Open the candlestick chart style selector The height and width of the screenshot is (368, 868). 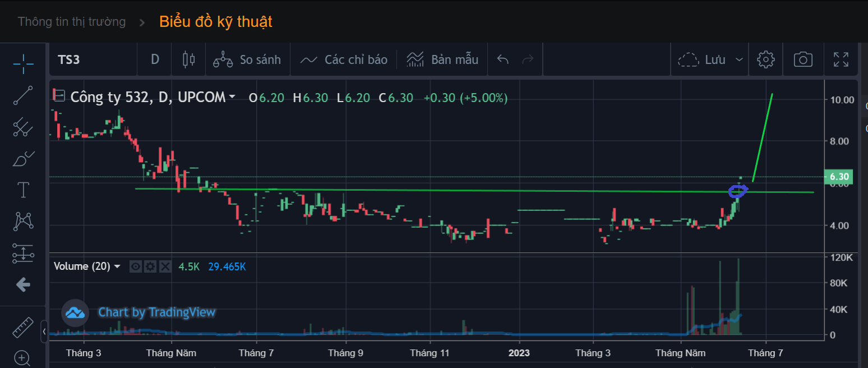(x=189, y=59)
